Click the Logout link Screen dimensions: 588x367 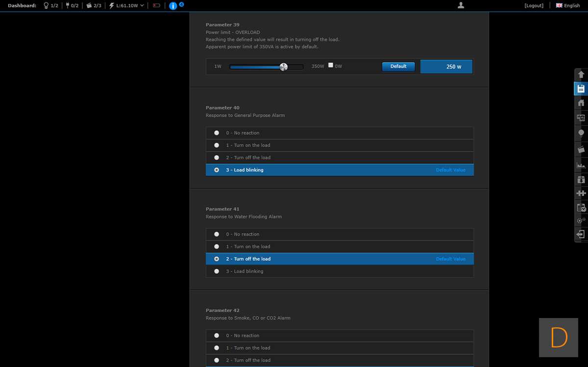(x=534, y=5)
